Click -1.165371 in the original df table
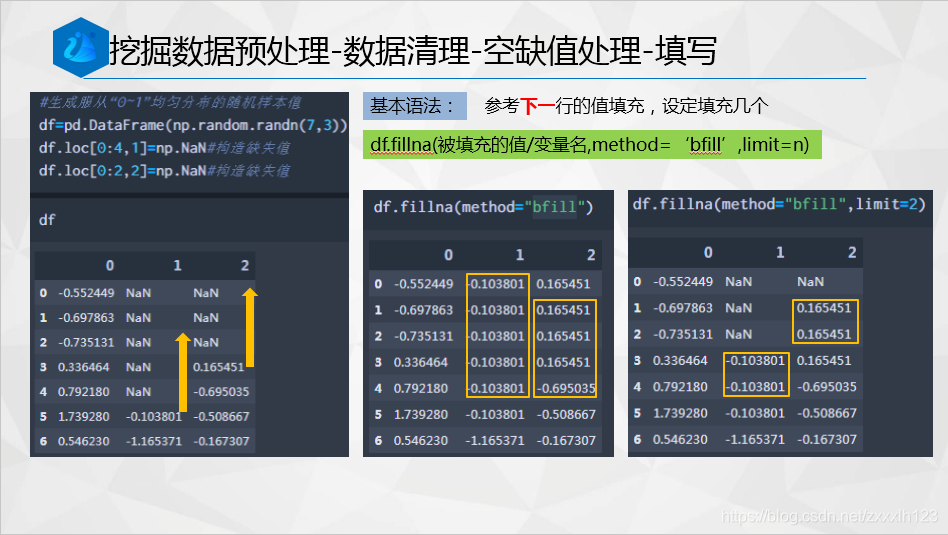This screenshot has height=535, width=948. click(x=154, y=442)
